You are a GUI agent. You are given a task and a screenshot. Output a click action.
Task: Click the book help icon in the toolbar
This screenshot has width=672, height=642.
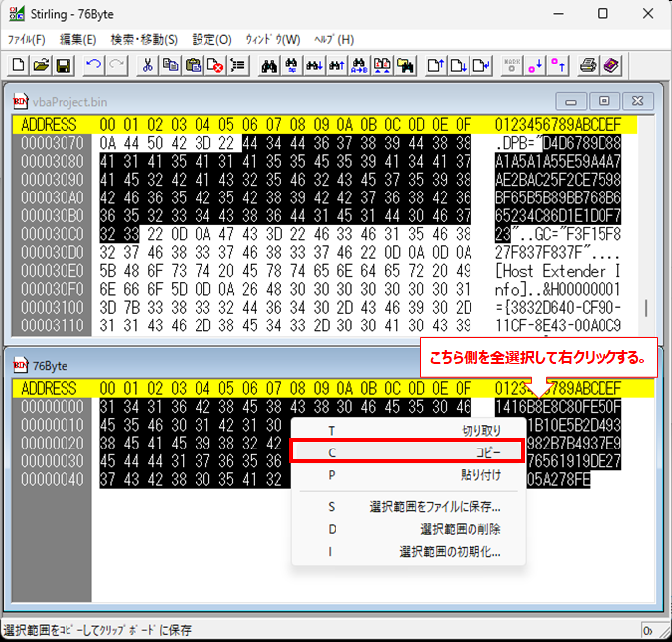(609, 65)
